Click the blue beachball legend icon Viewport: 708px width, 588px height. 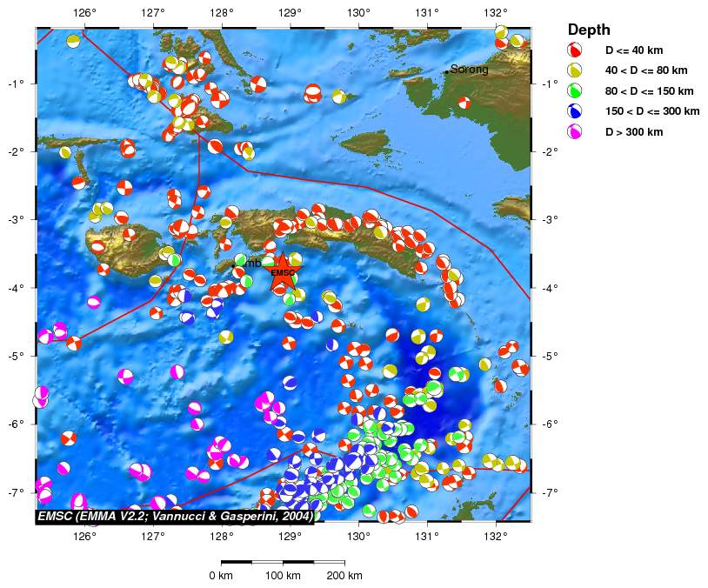coord(574,111)
